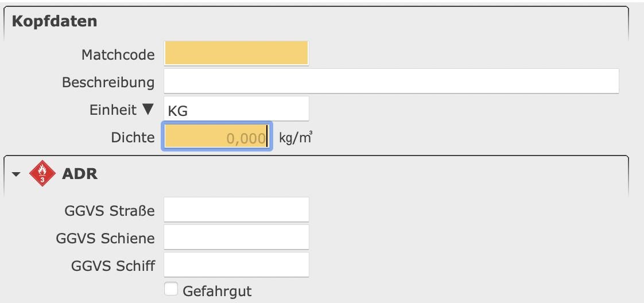This screenshot has width=644, height=303.
Task: Click the ADR section title text
Action: [80, 174]
